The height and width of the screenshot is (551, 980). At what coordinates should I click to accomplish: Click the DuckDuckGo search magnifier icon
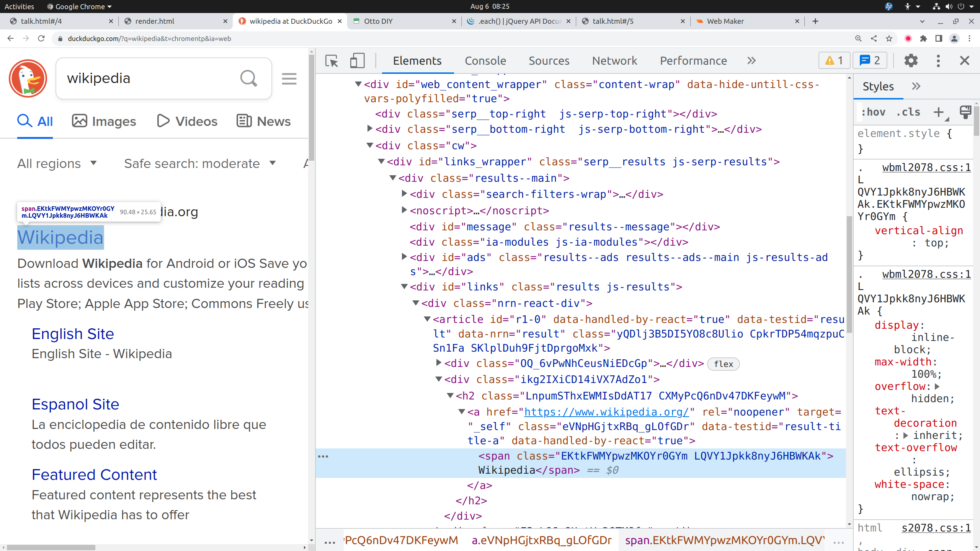click(x=248, y=78)
